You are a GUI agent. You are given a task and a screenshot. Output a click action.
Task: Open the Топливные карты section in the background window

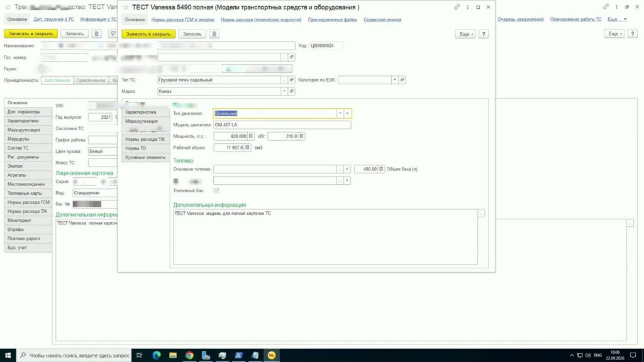tap(28, 194)
